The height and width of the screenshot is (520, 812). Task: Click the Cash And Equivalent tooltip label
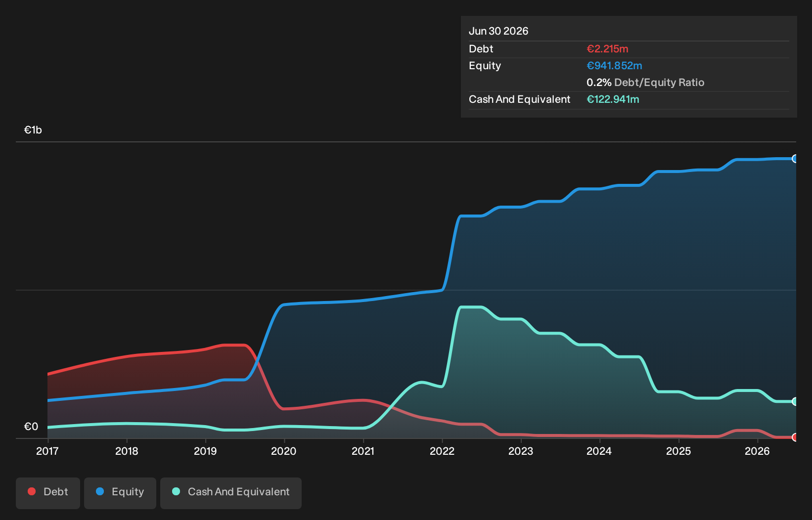tap(519, 99)
